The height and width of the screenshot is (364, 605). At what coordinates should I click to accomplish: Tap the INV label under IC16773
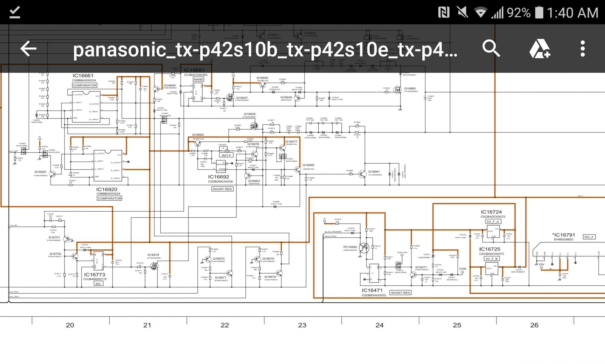pyautogui.click(x=98, y=284)
